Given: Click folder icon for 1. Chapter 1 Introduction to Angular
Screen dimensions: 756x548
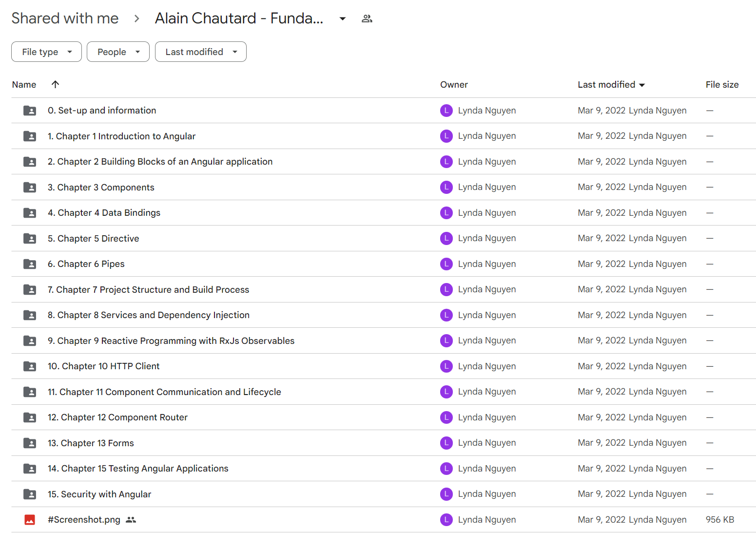Looking at the screenshot, I should click(30, 136).
